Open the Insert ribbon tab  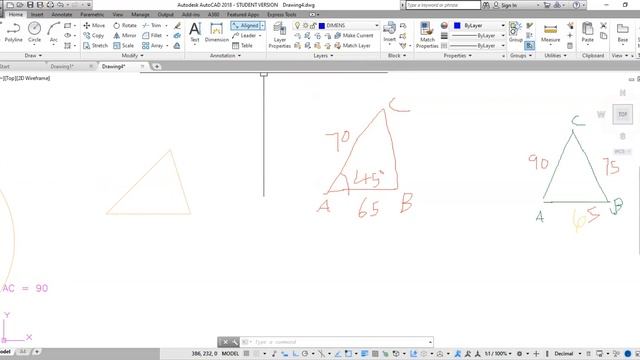click(37, 15)
